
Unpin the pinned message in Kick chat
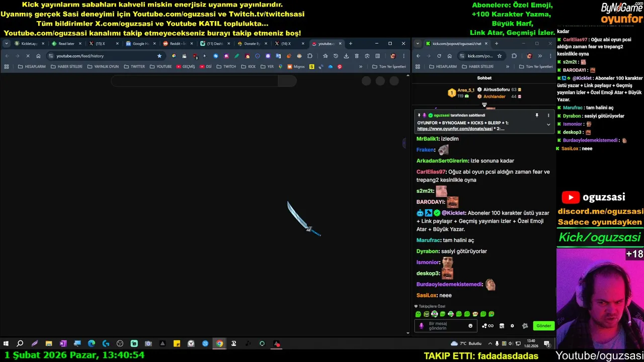[x=537, y=116]
